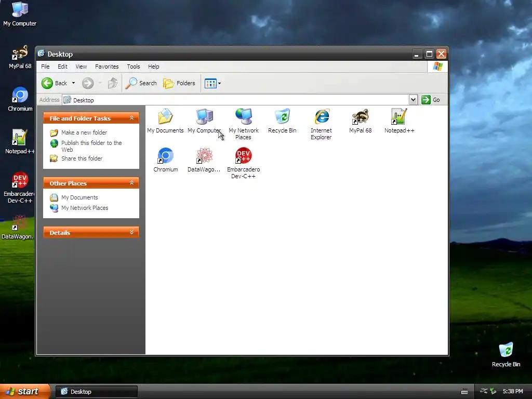Select MyPal 68 shortcut on desktop background
This screenshot has width=532, height=399.
pyautogui.click(x=20, y=57)
